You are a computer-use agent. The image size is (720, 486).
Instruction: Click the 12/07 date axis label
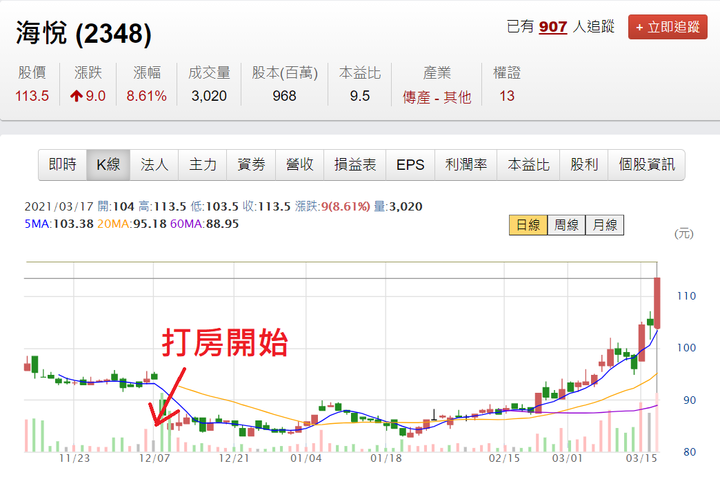[154, 458]
